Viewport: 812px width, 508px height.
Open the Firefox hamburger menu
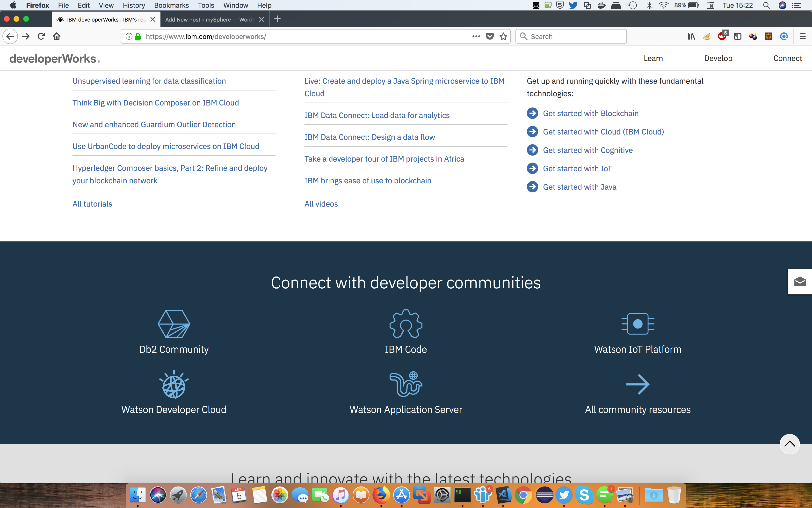(803, 36)
